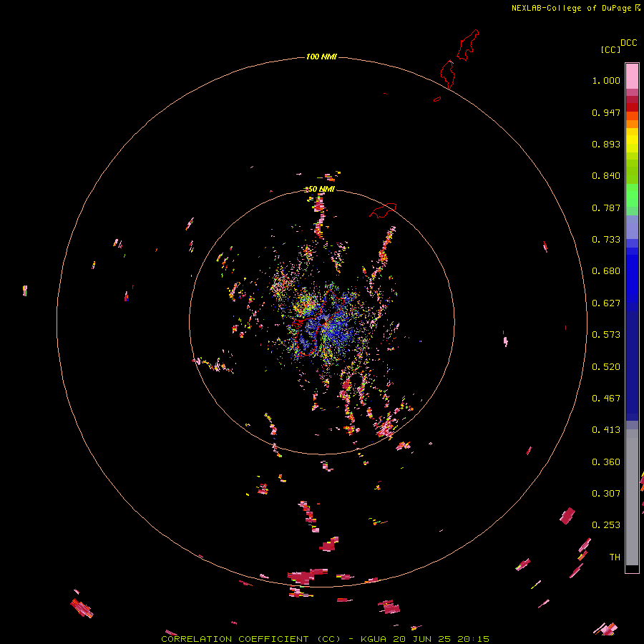Click the 0.680 value on color scale

pos(606,271)
